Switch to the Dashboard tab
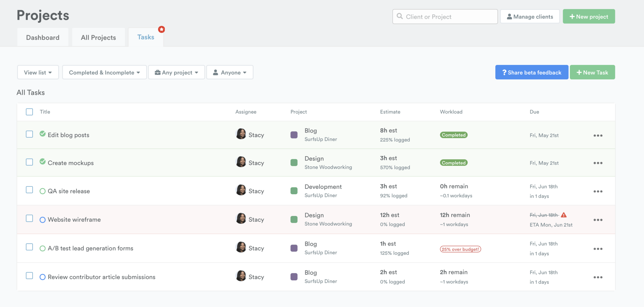 click(x=43, y=37)
